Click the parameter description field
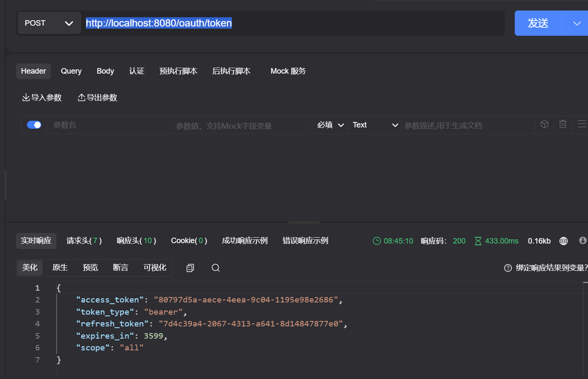Screen dimensions: 588x379 click(x=468, y=125)
